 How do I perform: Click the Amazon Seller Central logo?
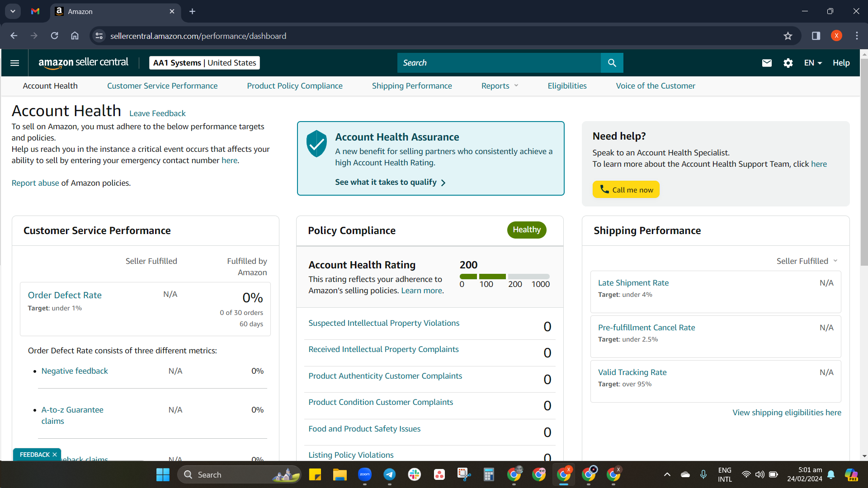tap(83, 63)
